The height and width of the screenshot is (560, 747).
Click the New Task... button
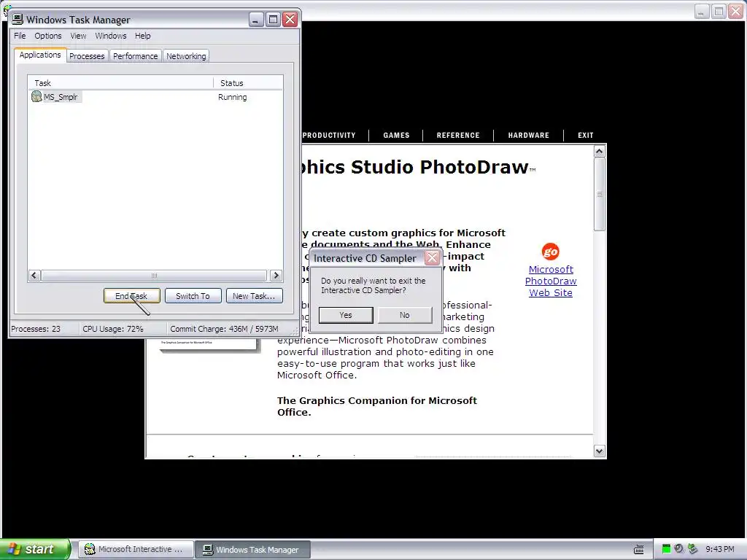click(x=255, y=296)
